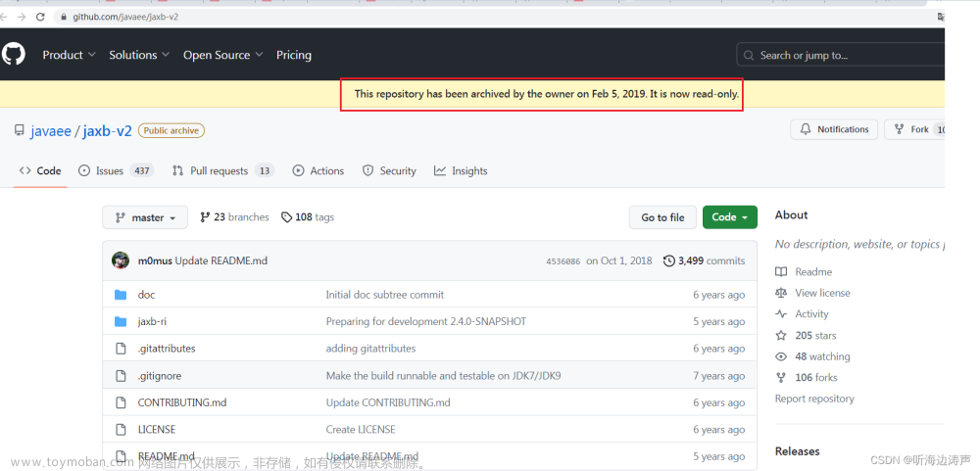Image resolution: width=980 pixels, height=471 pixels.
Task: Click the GitHub Octocat logo
Action: (13, 55)
